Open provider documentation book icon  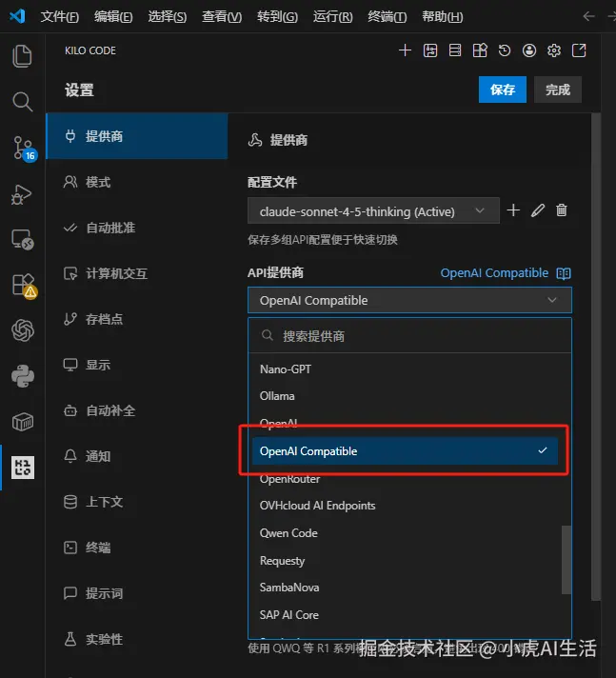564,273
